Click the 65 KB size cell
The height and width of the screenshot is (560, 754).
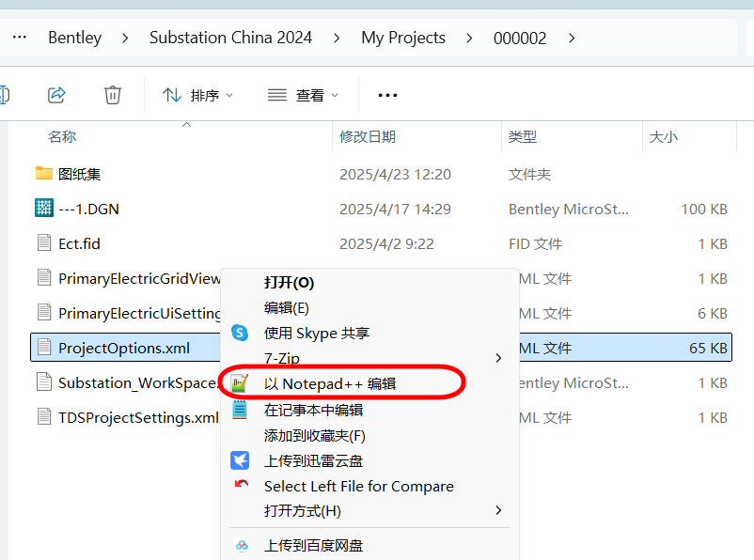(x=708, y=348)
